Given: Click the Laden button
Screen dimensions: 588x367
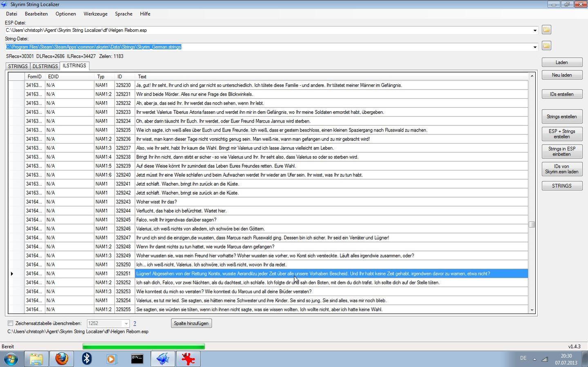Looking at the screenshot, I should [561, 62].
